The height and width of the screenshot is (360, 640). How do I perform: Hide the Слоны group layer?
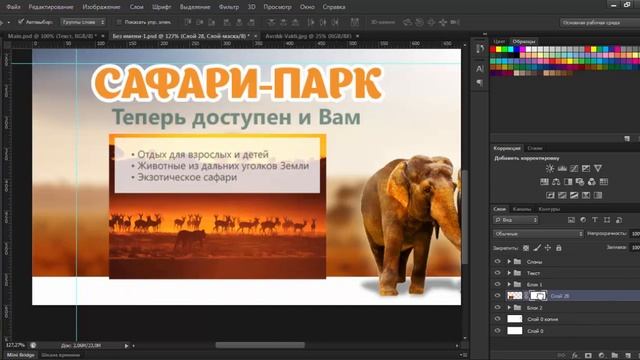point(497,261)
